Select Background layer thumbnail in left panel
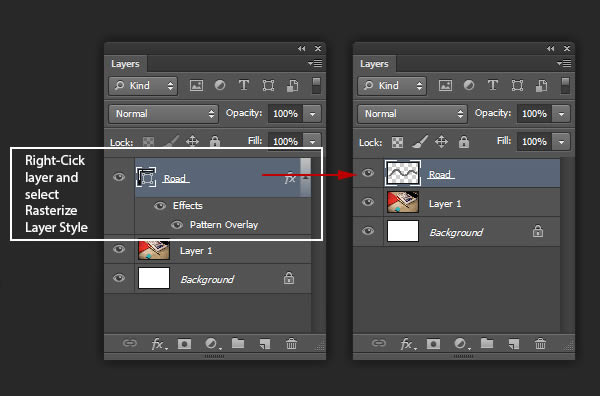The height and width of the screenshot is (396, 600). (153, 278)
